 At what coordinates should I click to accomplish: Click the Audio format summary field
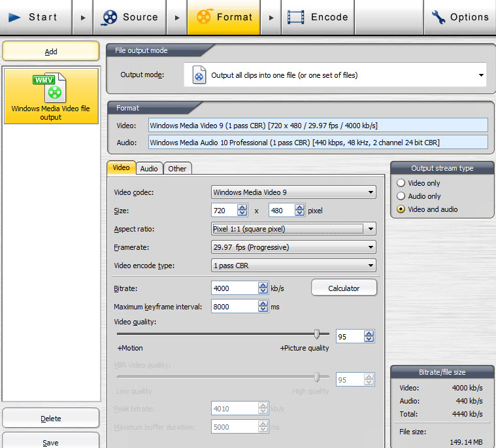tap(318, 143)
